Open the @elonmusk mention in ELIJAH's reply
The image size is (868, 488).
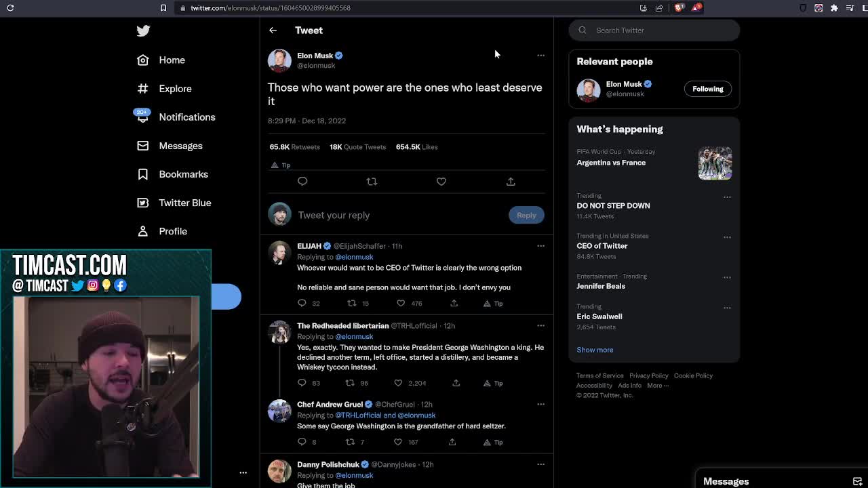[x=354, y=257]
